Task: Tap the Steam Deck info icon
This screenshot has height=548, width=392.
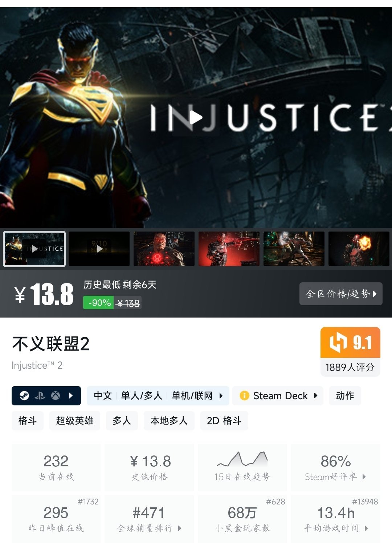Action: coord(244,396)
